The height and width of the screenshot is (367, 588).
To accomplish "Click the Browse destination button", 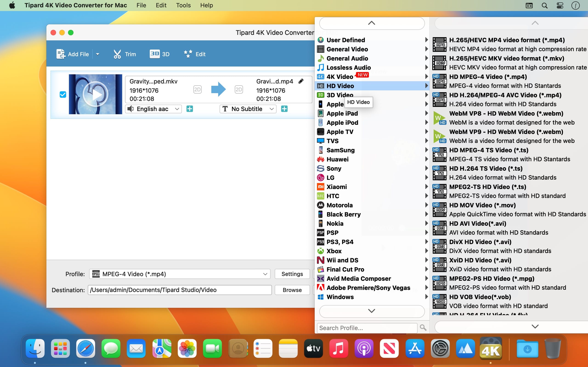I will tap(292, 290).
